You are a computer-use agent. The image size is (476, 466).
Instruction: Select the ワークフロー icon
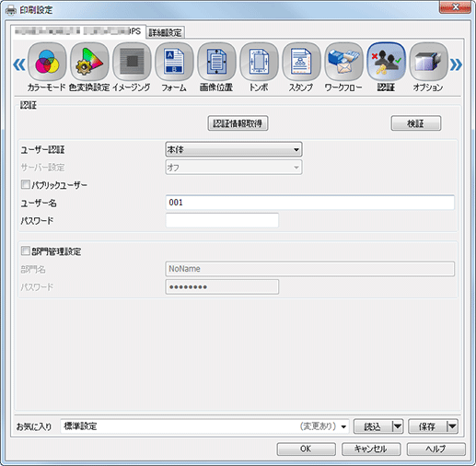tap(343, 62)
